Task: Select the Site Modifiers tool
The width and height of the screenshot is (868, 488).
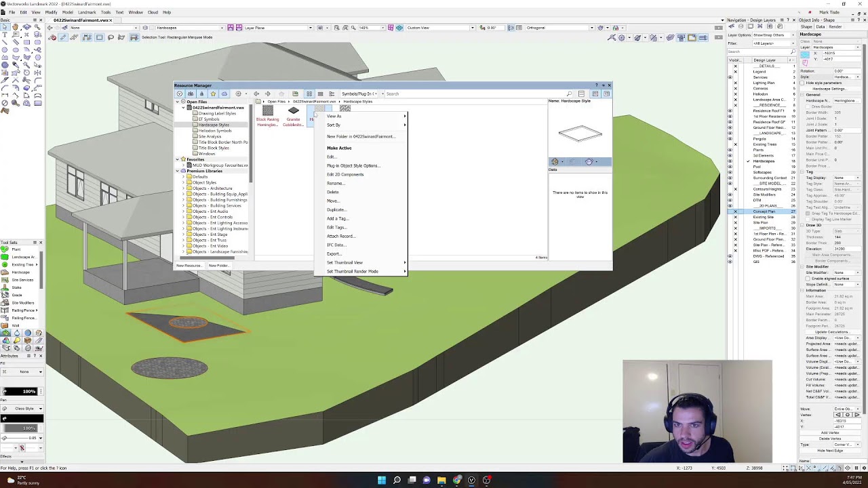Action: [20, 302]
